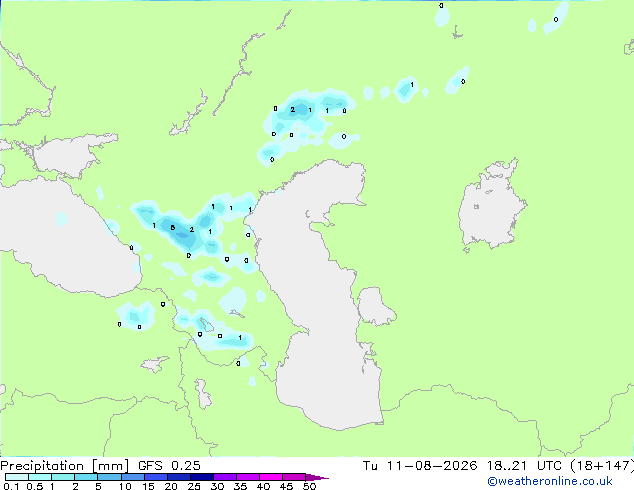The width and height of the screenshot is (634, 490).
Task: Click the '50' legend scale label
Action: point(309,486)
